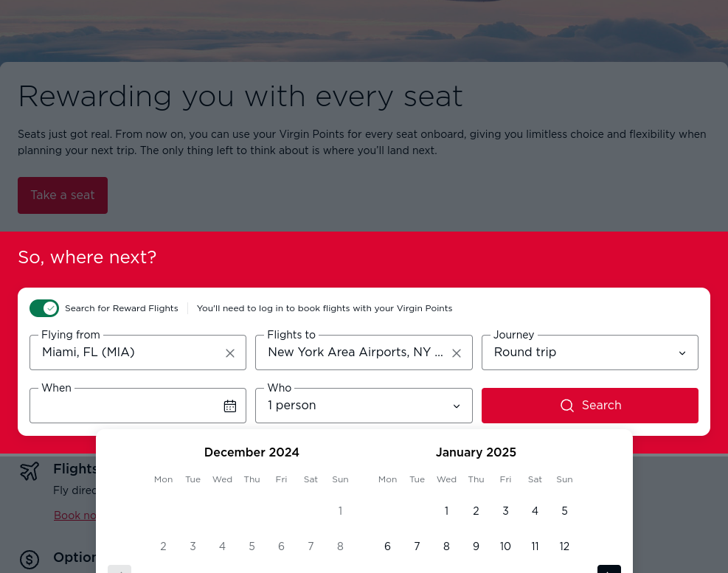
Task: Select January 12 on the calendar
Action: 564,546
